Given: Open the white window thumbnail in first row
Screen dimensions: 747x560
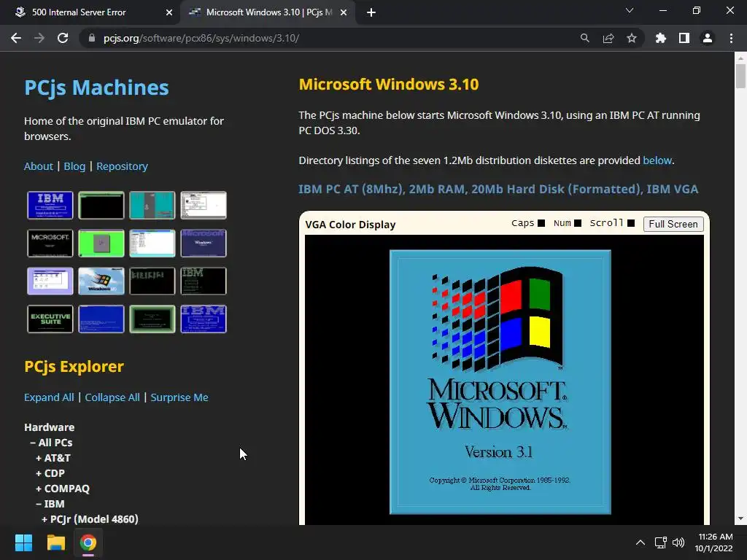Looking at the screenshot, I should [x=204, y=205].
